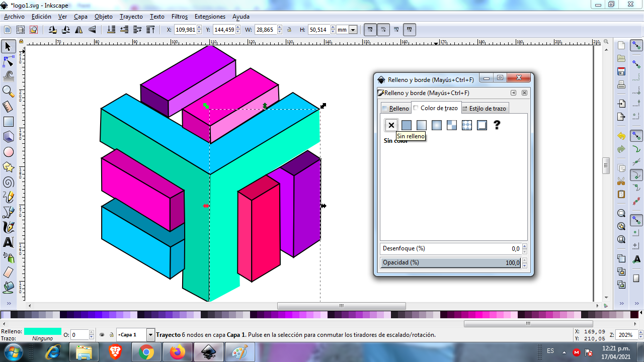Select Linear gradient paint button
Image resolution: width=644 pixels, height=362 pixels.
point(422,125)
